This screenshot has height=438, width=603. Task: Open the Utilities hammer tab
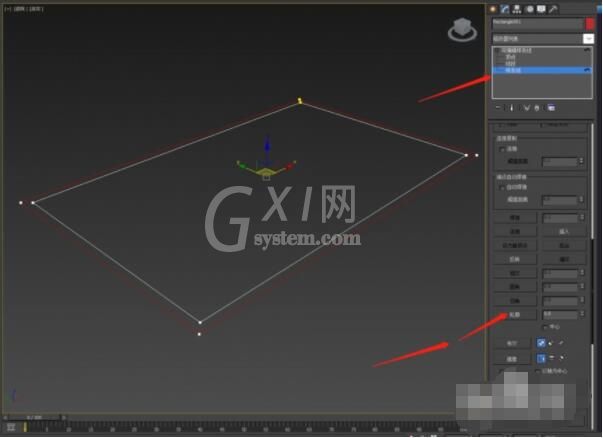pos(553,9)
